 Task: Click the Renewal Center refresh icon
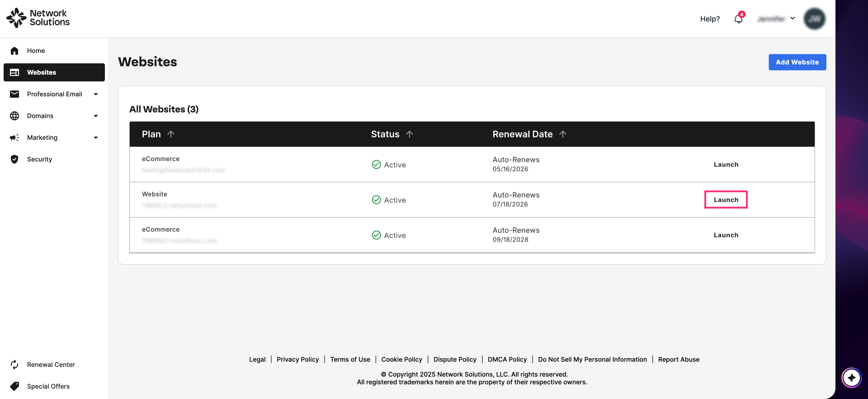pyautogui.click(x=14, y=365)
